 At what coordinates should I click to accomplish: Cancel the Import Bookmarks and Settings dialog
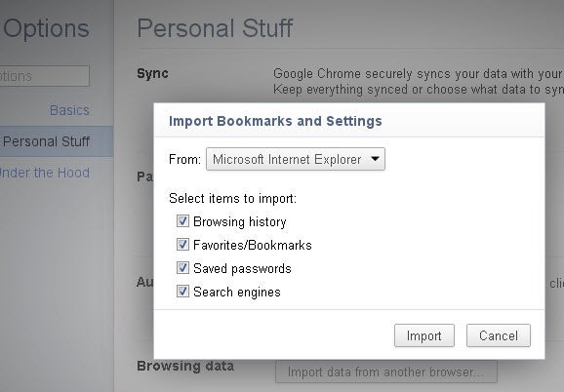click(499, 335)
